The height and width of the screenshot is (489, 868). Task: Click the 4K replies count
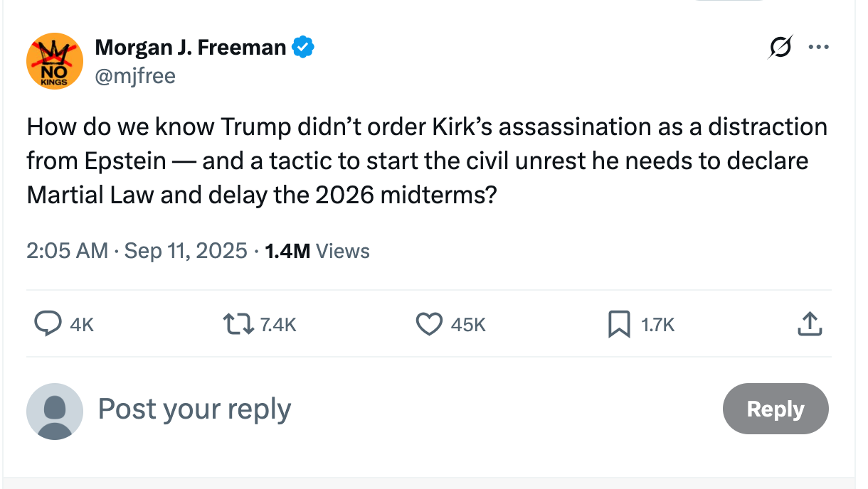pyautogui.click(x=83, y=325)
